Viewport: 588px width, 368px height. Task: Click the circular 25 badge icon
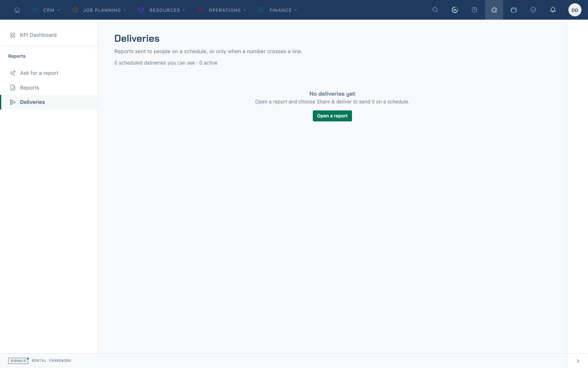click(x=455, y=10)
